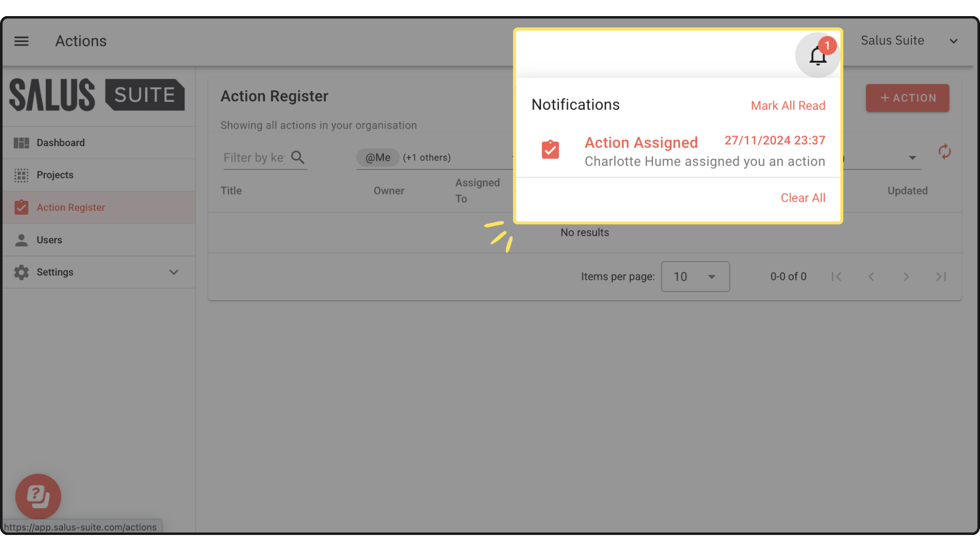Open the items per page dropdown

[695, 277]
